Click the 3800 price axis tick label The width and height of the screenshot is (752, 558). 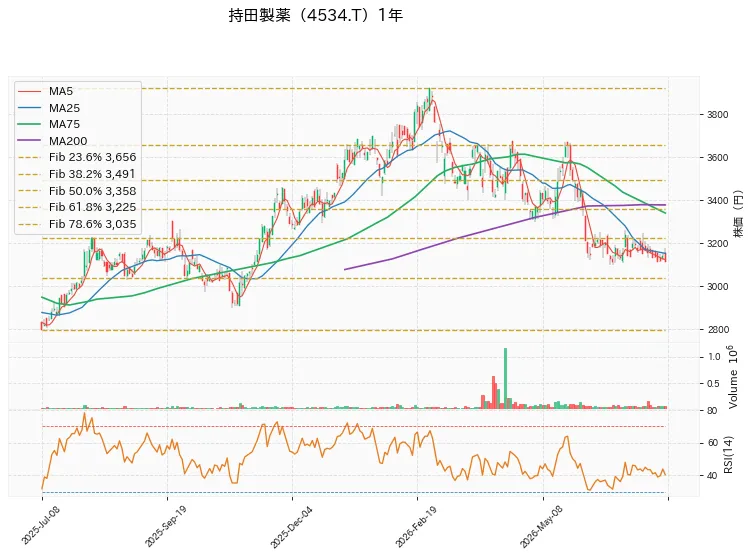coord(717,115)
